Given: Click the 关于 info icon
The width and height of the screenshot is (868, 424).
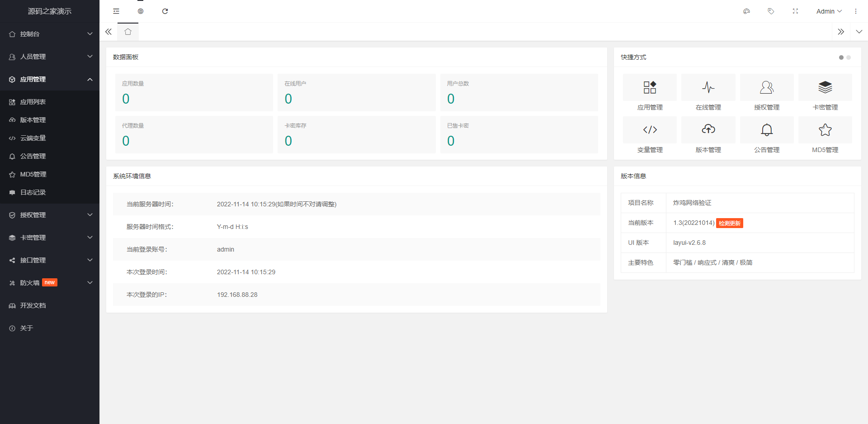Looking at the screenshot, I should pyautogui.click(x=12, y=328).
